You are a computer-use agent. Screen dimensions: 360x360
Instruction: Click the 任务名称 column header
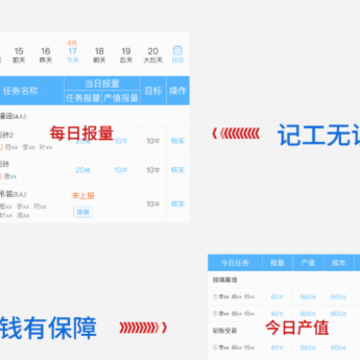(20, 91)
